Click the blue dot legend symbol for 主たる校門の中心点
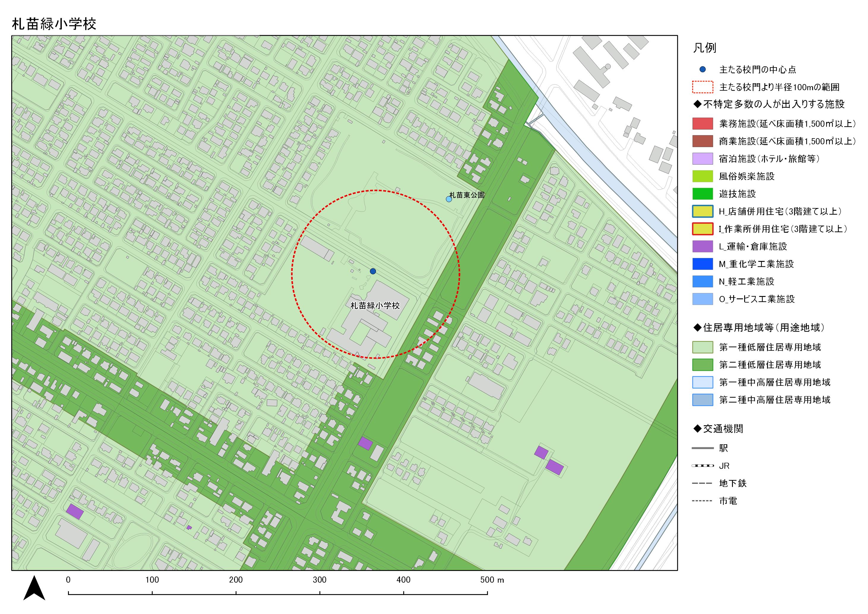 [x=702, y=69]
